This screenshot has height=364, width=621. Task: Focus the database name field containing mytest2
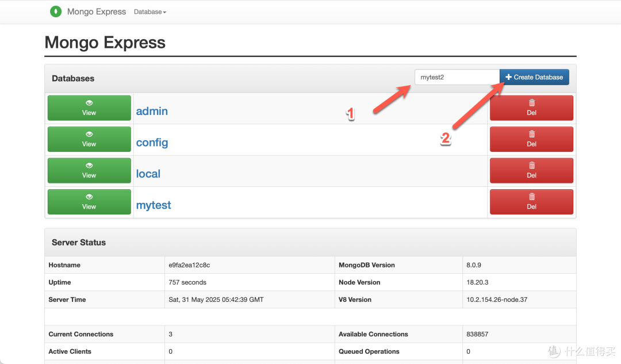point(457,77)
